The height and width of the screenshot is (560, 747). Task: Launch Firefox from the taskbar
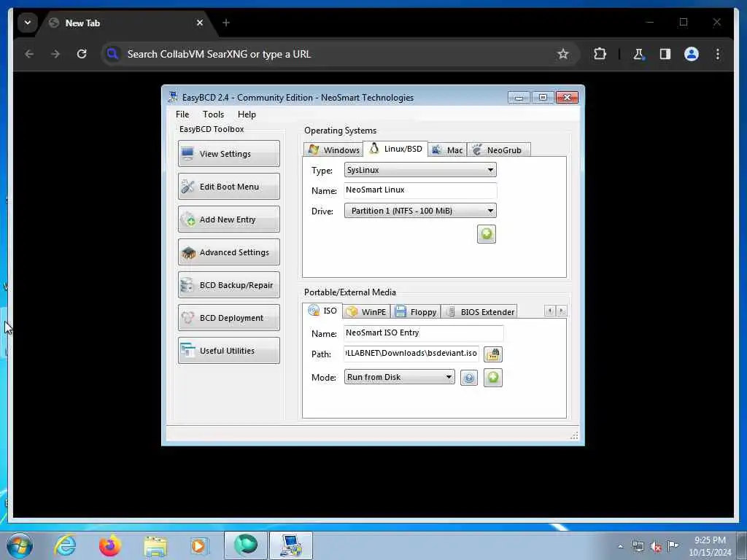[110, 545]
